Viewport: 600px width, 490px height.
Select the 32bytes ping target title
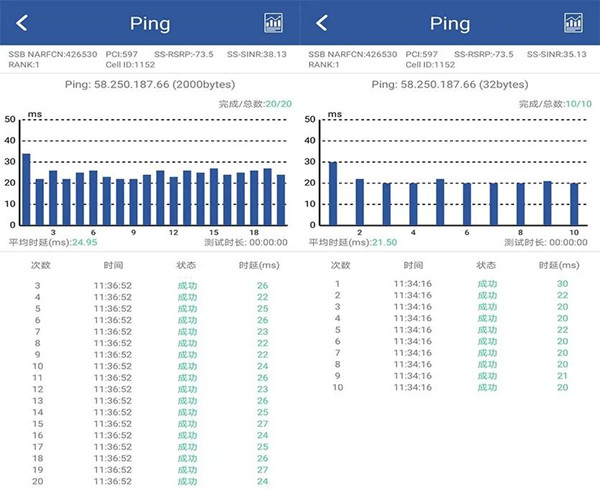click(450, 85)
